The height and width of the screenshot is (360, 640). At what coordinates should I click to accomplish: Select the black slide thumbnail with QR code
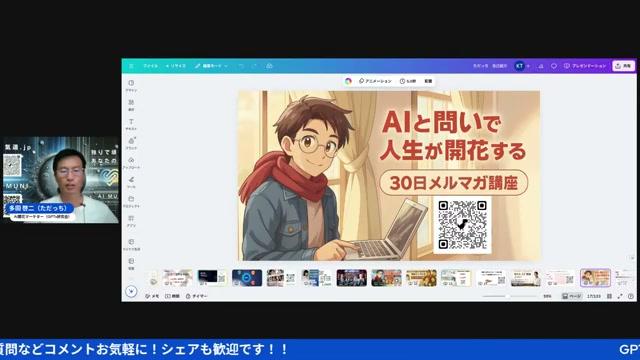[x=212, y=278]
